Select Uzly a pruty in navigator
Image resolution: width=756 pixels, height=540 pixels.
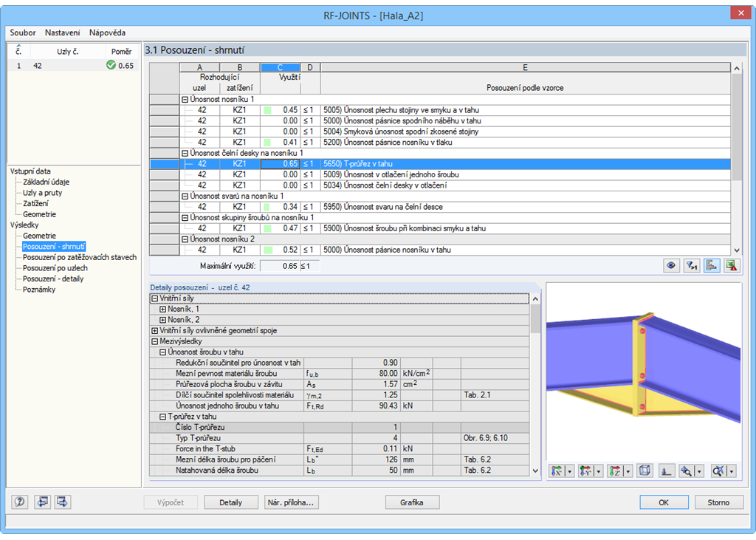pyautogui.click(x=42, y=193)
